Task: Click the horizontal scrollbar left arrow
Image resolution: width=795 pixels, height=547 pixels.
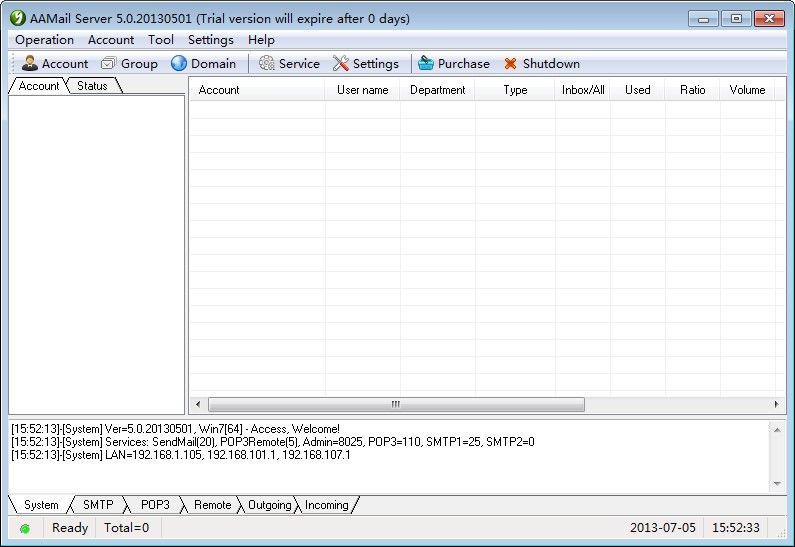Action: [x=198, y=404]
